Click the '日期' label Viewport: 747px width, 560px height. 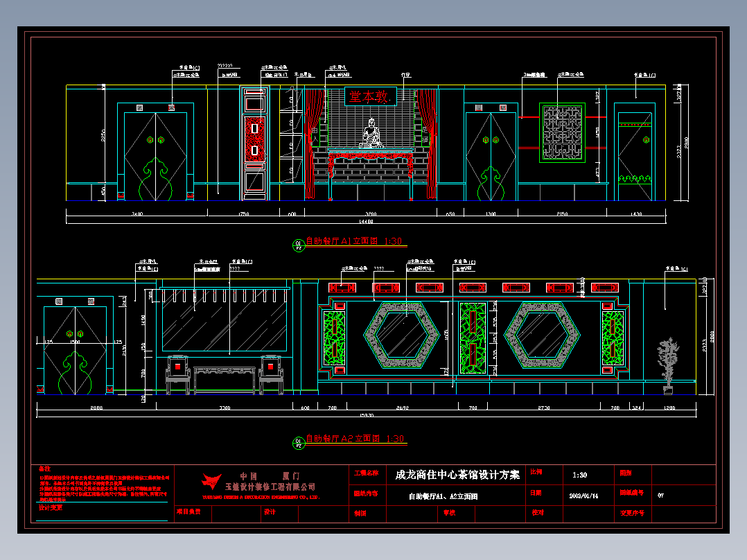click(x=536, y=493)
